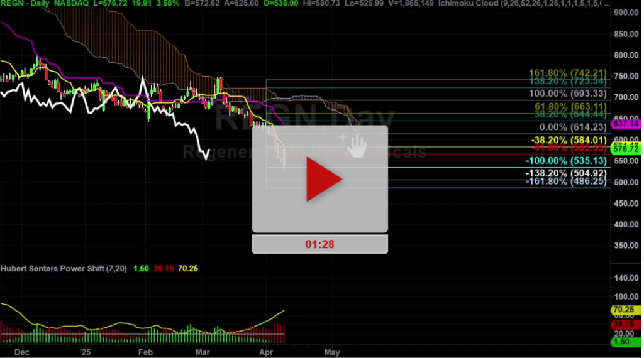Click the yellow 70.25 indicator tag
This screenshot has width=644, height=358.
click(x=626, y=310)
